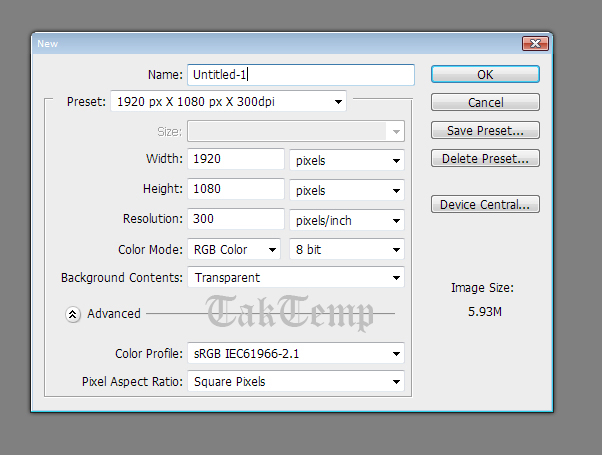This screenshot has height=455, width=602.
Task: Open Device Central
Action: click(x=485, y=204)
